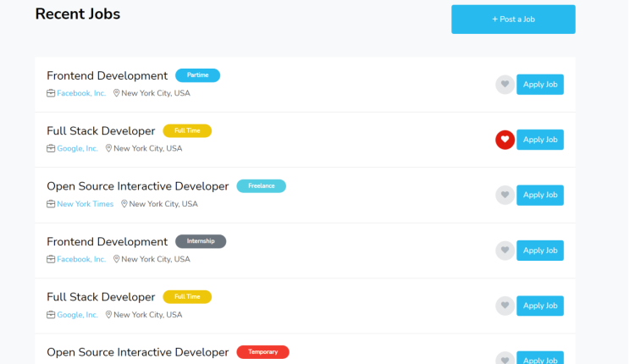Click location pin icon in Internship job row
Viewport: 635px width, 364px height.
pyautogui.click(x=116, y=259)
